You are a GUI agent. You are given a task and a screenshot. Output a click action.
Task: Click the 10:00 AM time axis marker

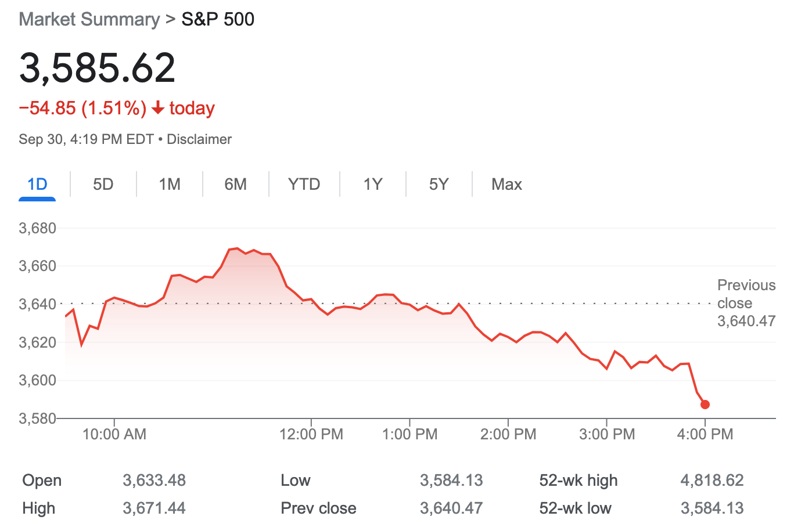[x=114, y=434]
